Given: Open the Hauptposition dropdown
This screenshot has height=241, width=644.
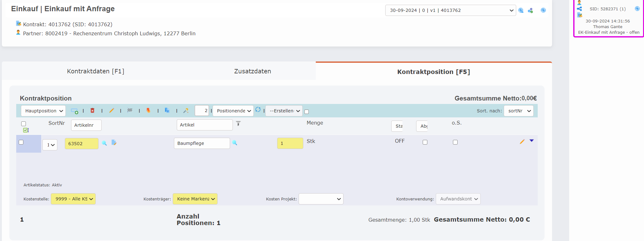Looking at the screenshot, I should pos(43,111).
